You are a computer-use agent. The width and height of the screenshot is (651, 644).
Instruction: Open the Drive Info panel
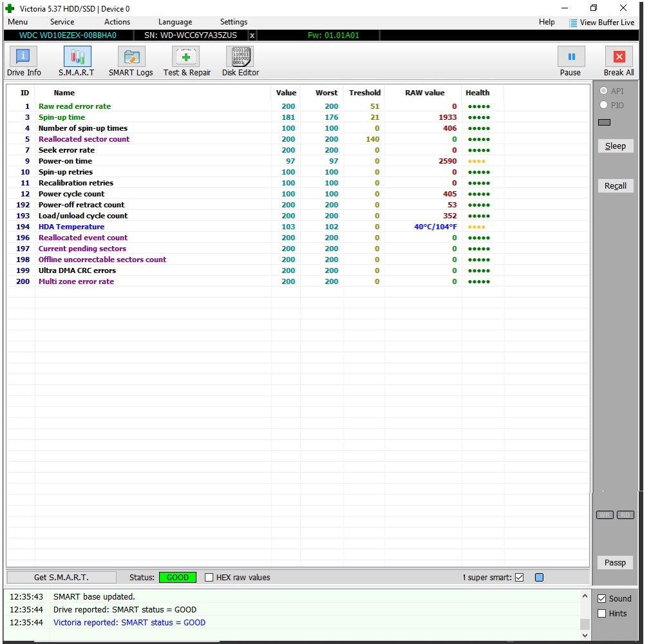click(24, 57)
